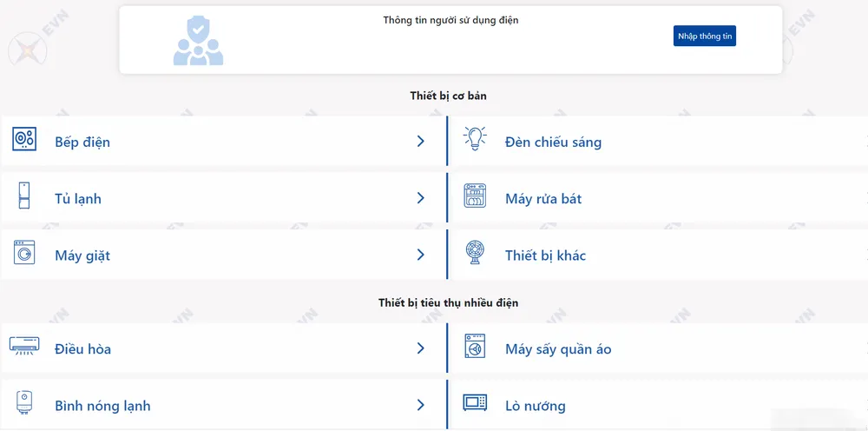This screenshot has height=431, width=868.
Task: Click the Thiết bị cơ bản section heading
Action: coord(449,96)
